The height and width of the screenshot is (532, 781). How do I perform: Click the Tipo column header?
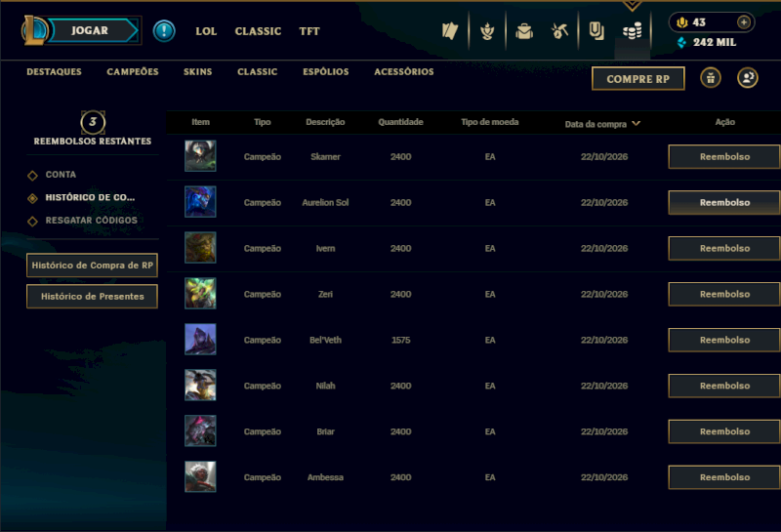263,122
